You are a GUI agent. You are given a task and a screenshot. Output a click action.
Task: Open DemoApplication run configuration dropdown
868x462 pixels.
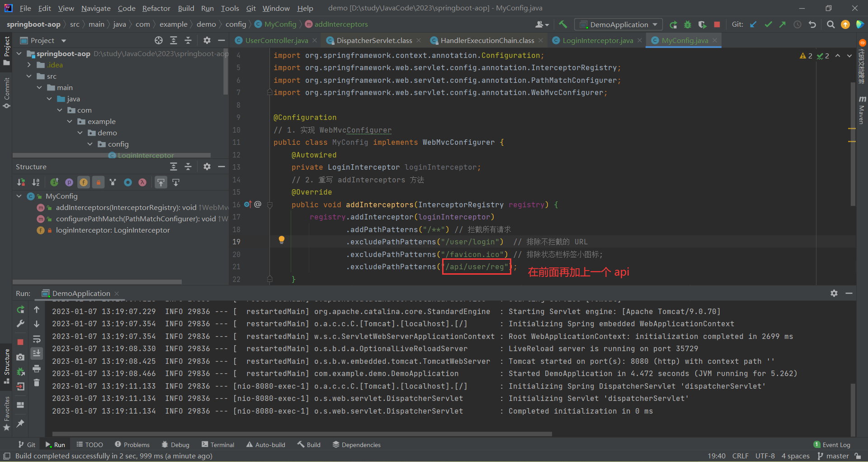(x=618, y=24)
